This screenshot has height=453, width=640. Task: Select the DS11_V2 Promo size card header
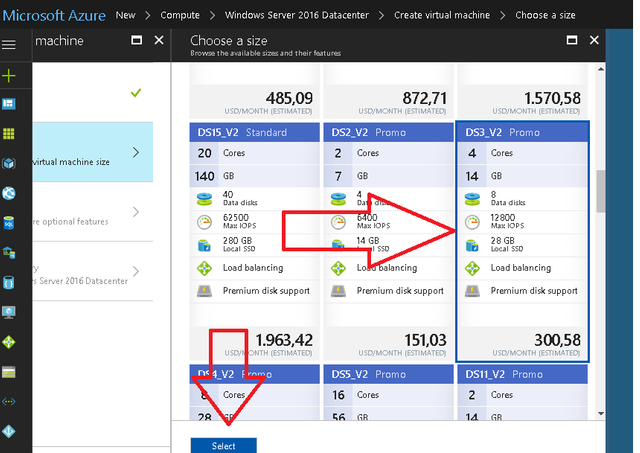pos(522,374)
